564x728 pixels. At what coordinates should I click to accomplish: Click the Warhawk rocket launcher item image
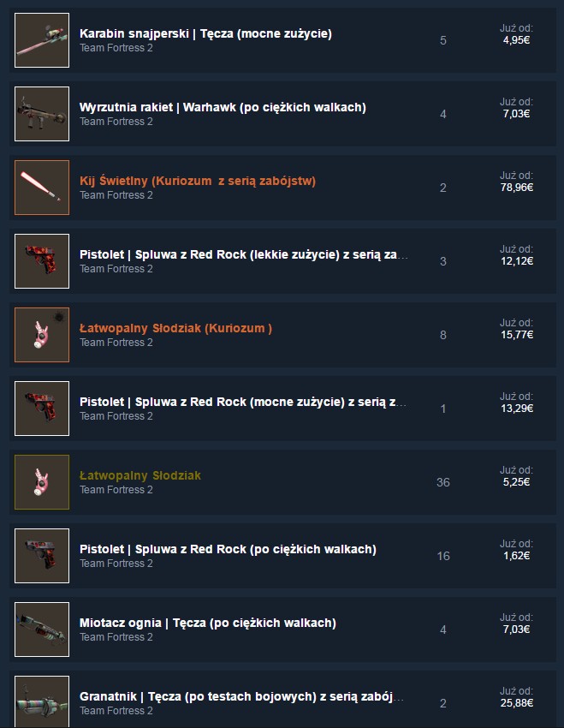click(42, 114)
